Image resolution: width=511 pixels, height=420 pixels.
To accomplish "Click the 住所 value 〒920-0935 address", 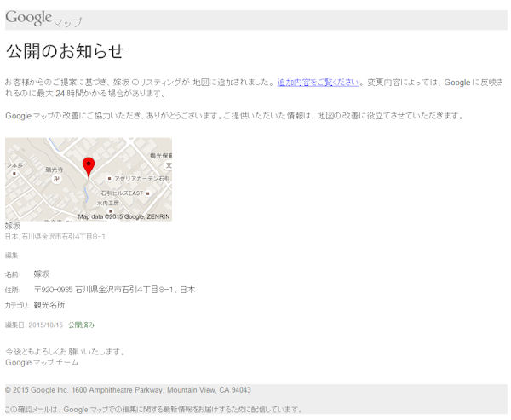I will coord(114,290).
